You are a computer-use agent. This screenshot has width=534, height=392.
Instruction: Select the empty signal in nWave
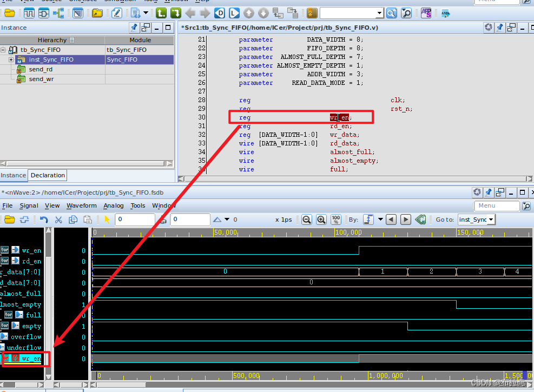[x=31, y=326]
